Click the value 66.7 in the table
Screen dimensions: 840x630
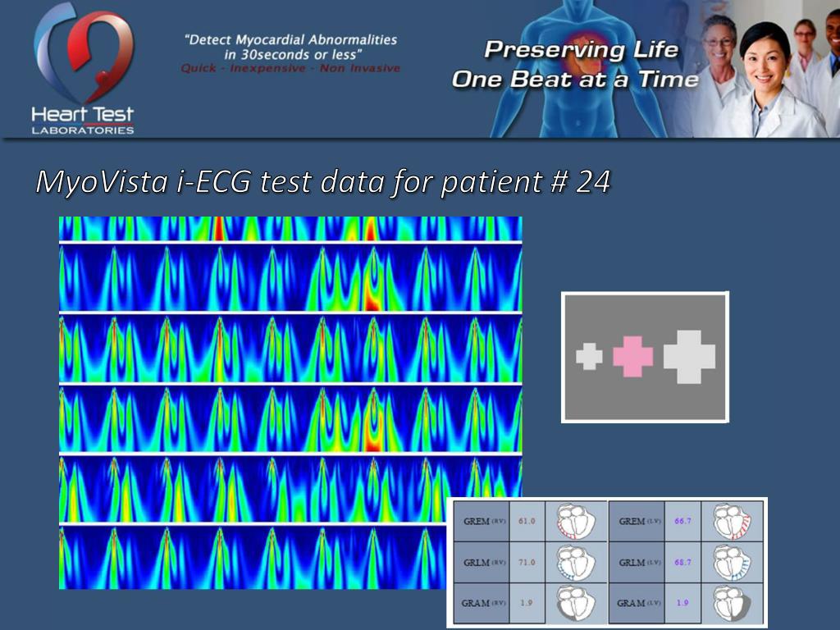(682, 521)
